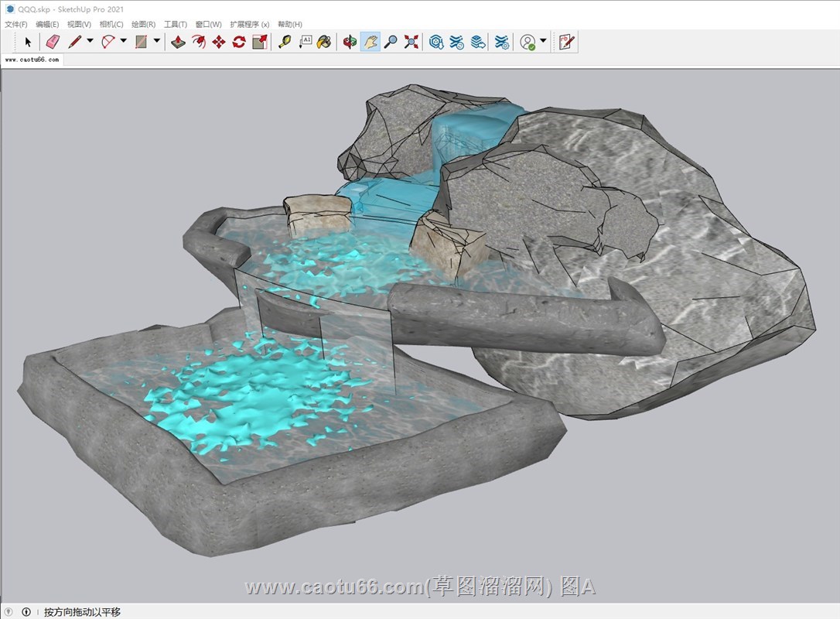Click the cyan water surface in lower pool
The height and width of the screenshot is (619, 840).
click(x=232, y=402)
